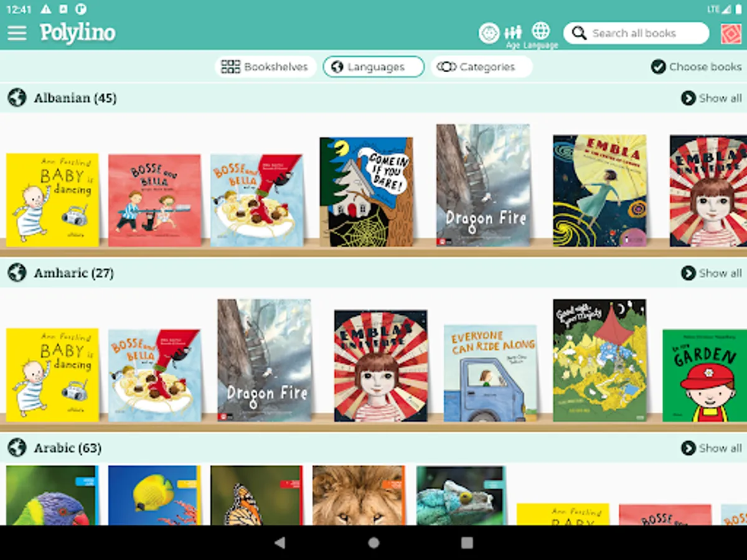Open the chameleon book cover

click(x=461, y=495)
